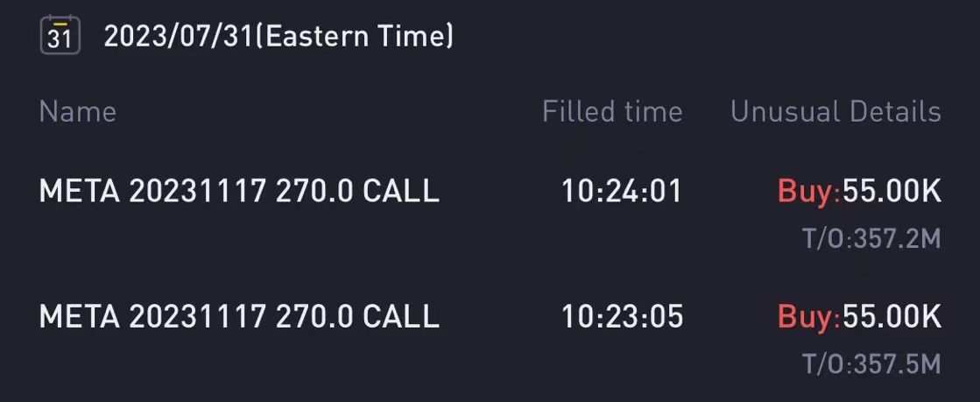
Task: Click the second Buy:55.00K detail
Action: (x=859, y=316)
